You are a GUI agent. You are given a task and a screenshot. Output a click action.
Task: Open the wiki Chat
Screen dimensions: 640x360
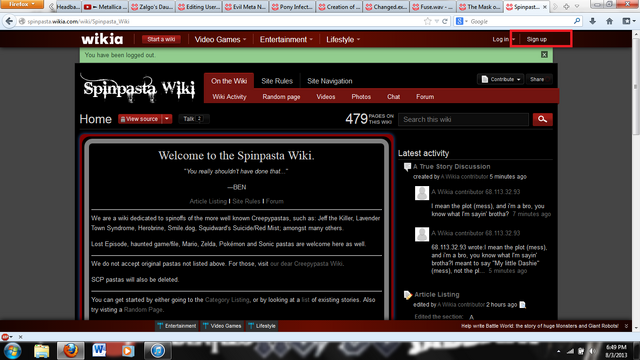(x=393, y=97)
